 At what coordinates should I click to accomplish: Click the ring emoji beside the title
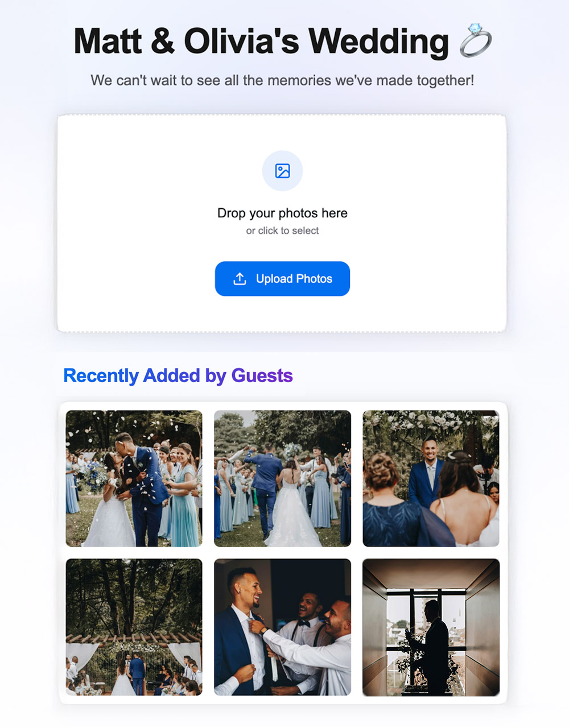(475, 40)
